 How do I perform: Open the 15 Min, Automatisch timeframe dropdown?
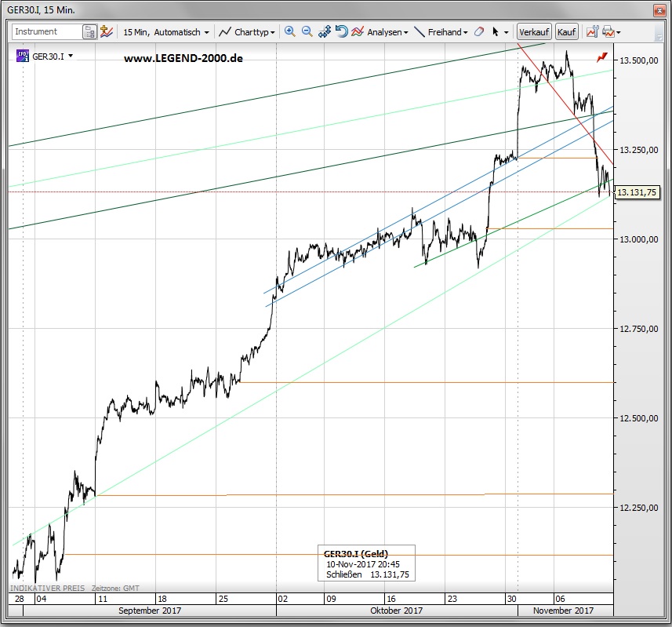point(166,32)
